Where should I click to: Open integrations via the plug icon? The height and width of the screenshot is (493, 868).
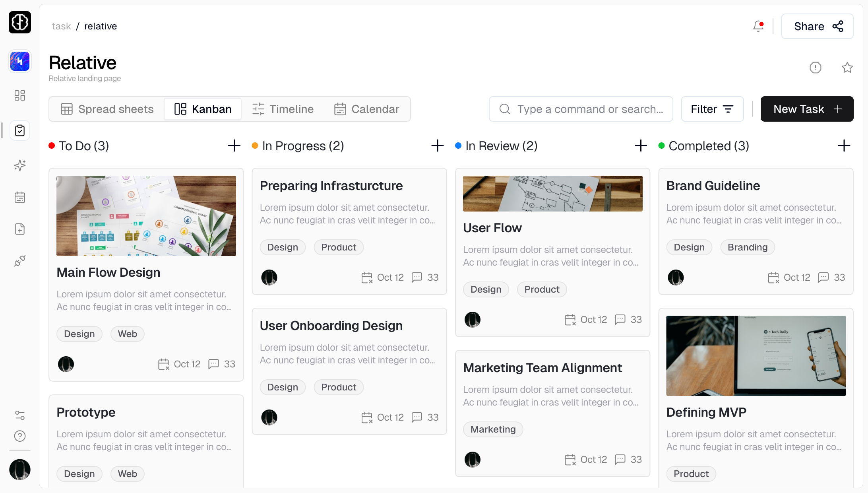(x=20, y=260)
